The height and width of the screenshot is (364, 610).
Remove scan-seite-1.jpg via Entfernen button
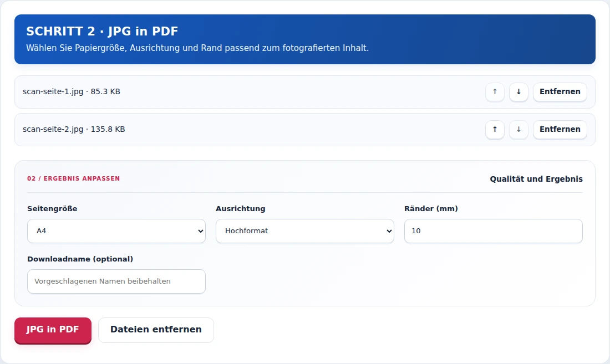point(560,92)
